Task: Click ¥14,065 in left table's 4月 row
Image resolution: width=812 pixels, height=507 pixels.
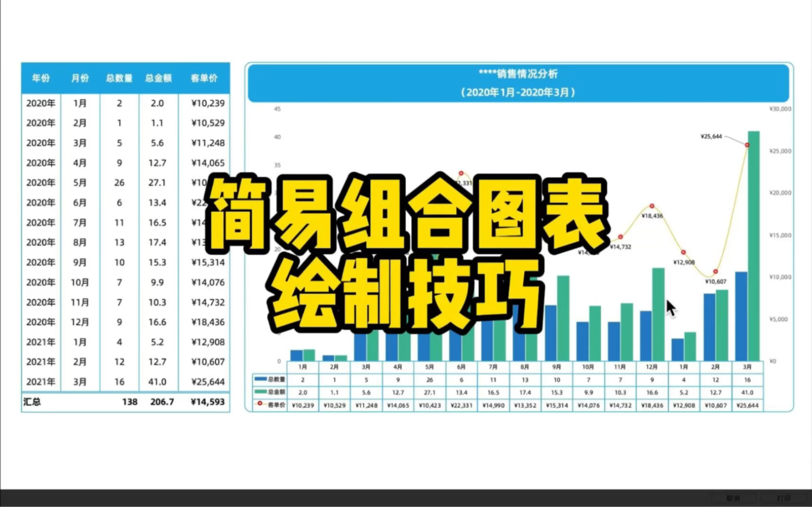Action: (208, 163)
